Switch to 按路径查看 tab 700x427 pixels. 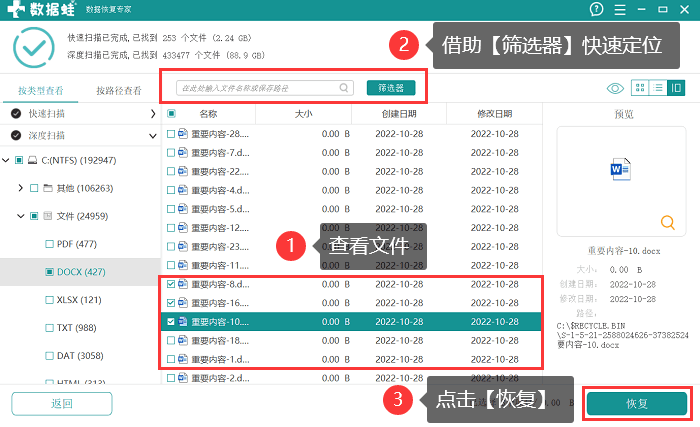pyautogui.click(x=119, y=91)
